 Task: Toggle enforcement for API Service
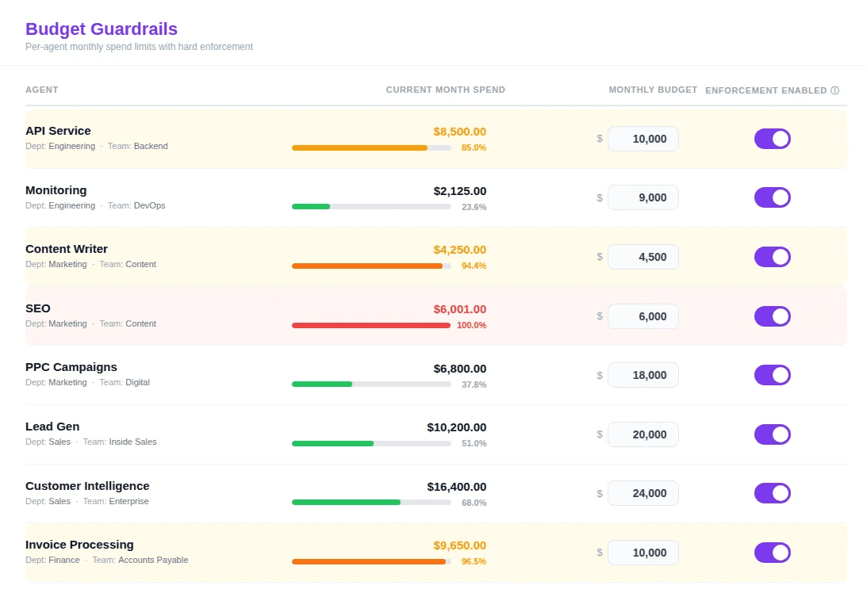[773, 139]
